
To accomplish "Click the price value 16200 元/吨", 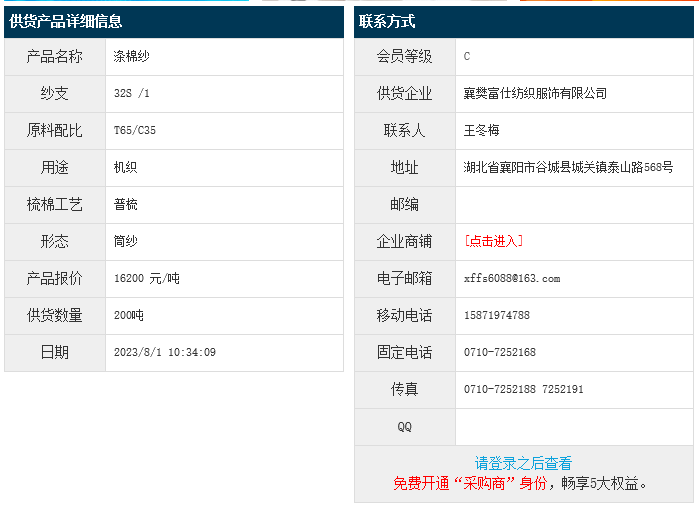I will point(147,278).
